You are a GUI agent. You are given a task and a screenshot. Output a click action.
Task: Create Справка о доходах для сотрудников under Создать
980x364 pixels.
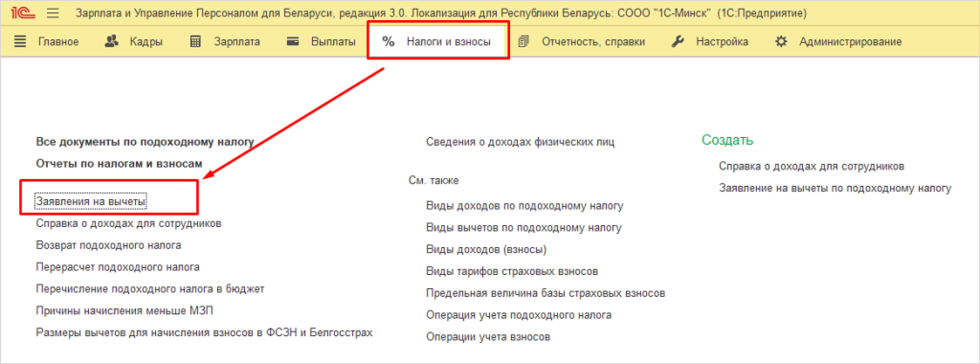click(x=812, y=166)
